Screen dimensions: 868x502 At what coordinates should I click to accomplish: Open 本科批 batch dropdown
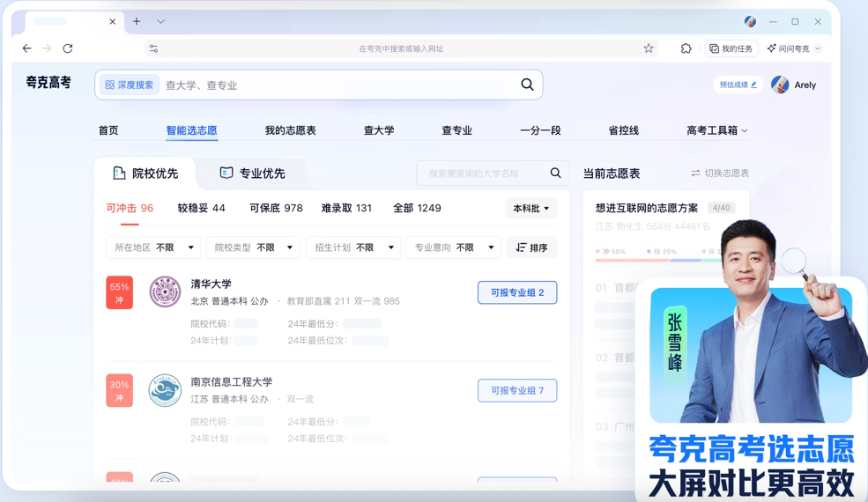tap(530, 208)
